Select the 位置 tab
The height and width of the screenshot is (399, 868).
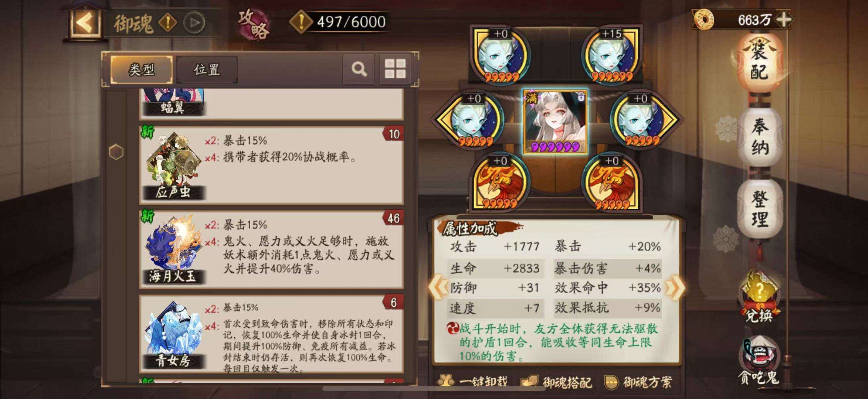click(x=207, y=69)
